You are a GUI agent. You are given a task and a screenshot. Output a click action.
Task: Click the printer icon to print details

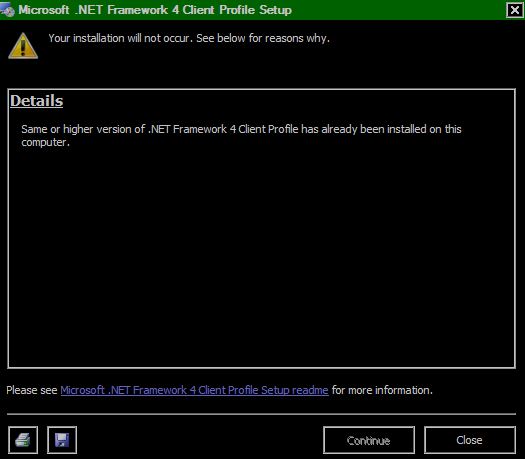[23, 440]
